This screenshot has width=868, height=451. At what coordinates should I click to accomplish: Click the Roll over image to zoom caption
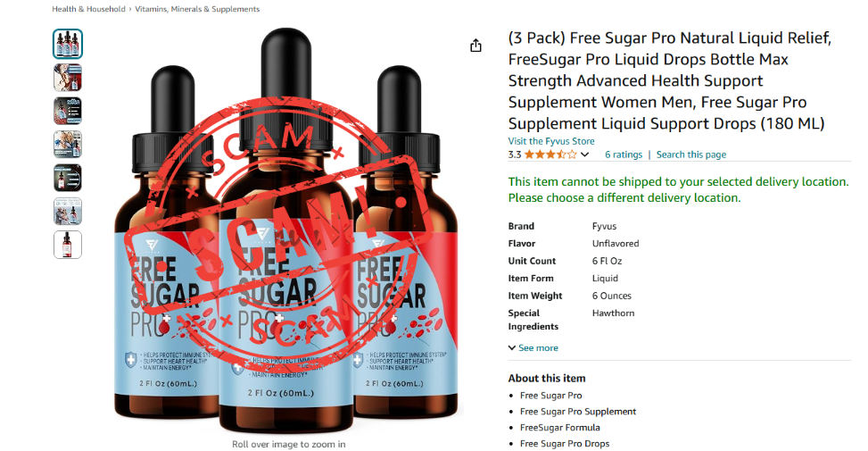[288, 444]
